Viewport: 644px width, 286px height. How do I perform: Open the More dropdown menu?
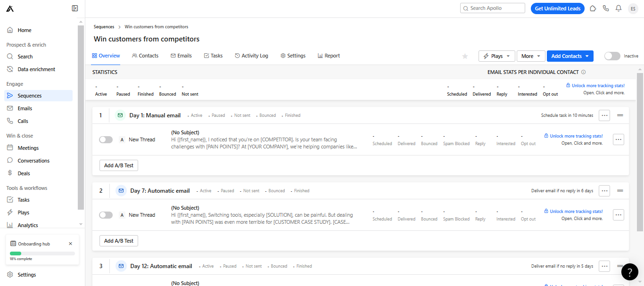pyautogui.click(x=531, y=56)
